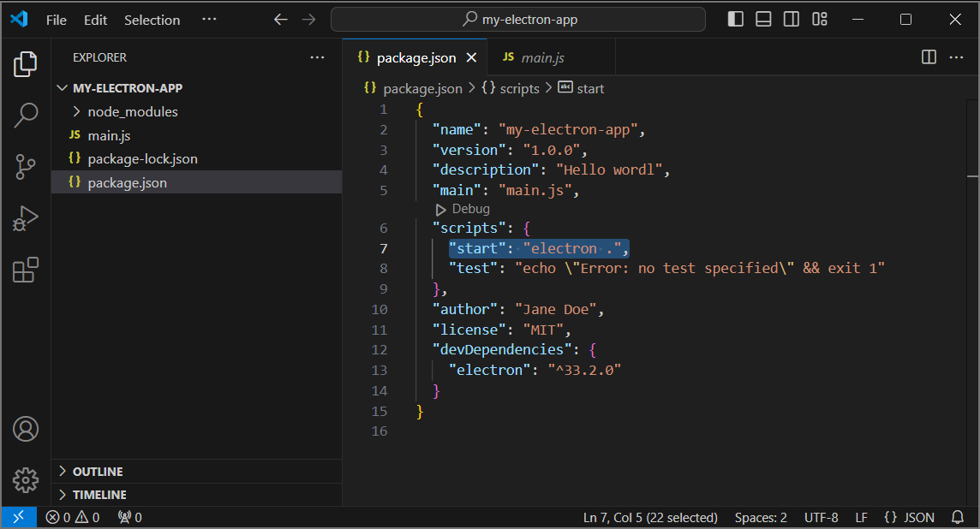
Task: Show more menu bar items ellipsis
Action: pos(209,20)
